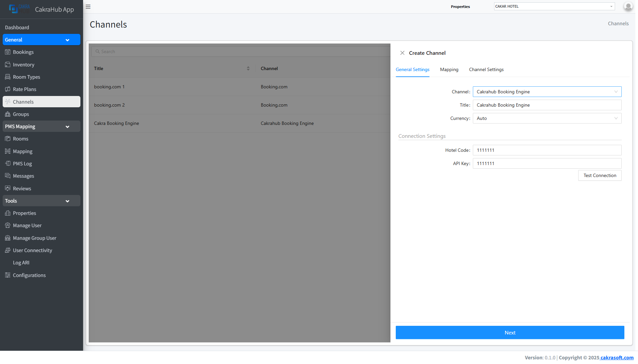Go to Room Types in the sidebar

[x=26, y=77]
